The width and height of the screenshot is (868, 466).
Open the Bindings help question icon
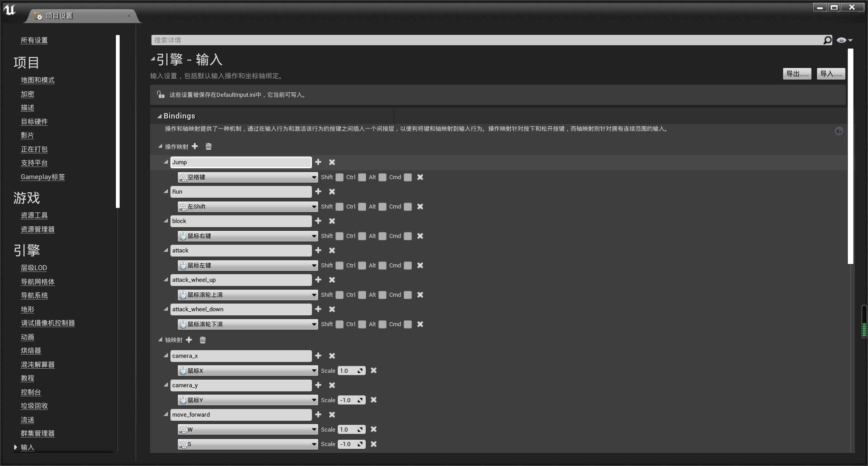tap(839, 131)
